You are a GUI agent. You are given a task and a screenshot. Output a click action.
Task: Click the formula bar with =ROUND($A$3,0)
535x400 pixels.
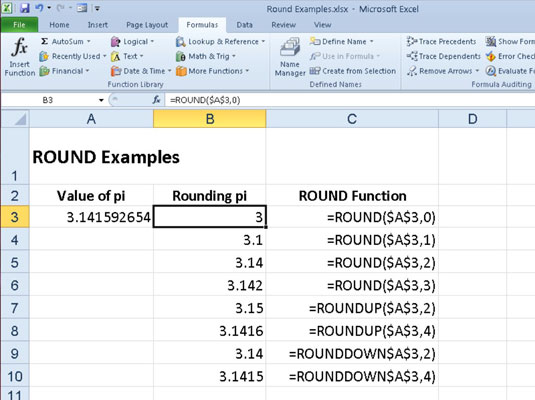pos(350,100)
